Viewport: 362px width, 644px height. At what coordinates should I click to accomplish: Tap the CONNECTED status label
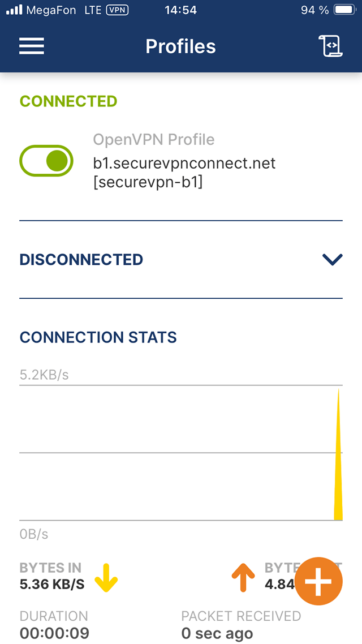tap(68, 101)
